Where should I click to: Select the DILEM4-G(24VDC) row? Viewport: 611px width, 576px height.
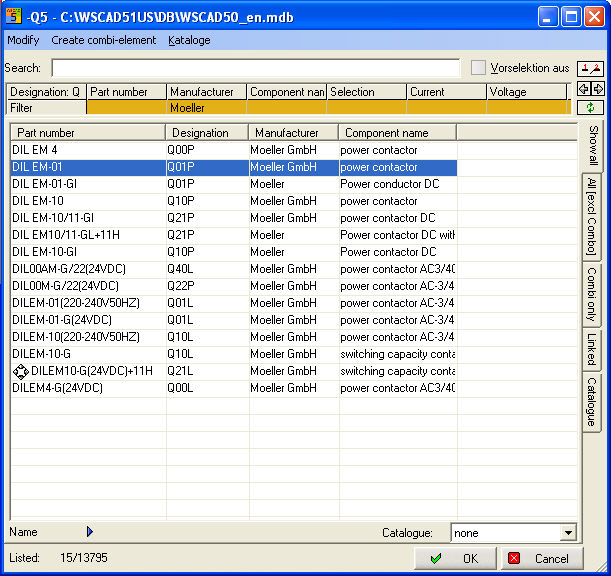coord(234,388)
